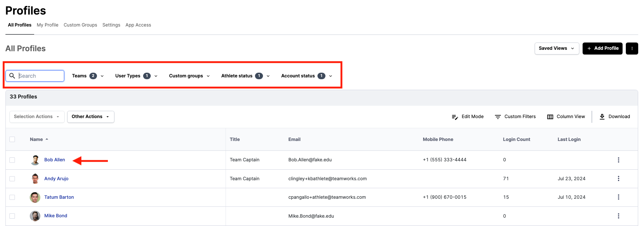The height and width of the screenshot is (226, 644).
Task: Open Andy Arujo's profile link
Action: point(56,178)
